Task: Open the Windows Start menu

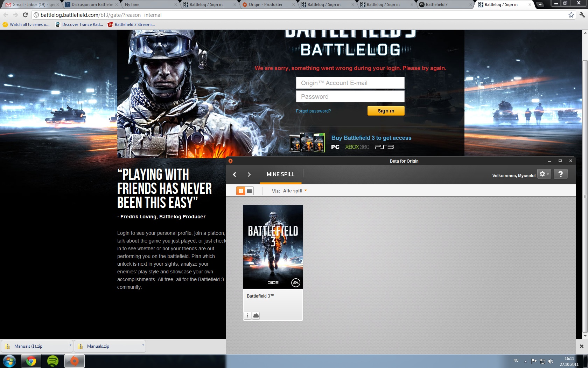Action: coord(9,361)
